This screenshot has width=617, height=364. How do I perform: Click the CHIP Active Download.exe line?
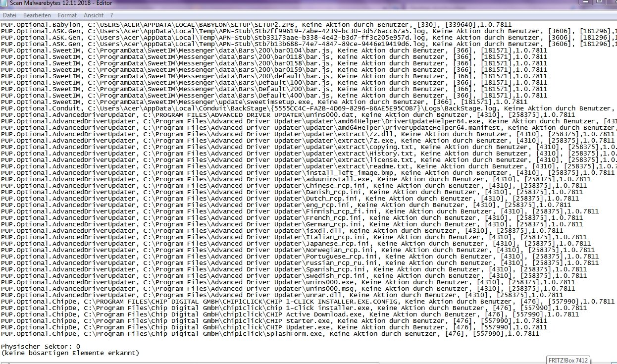[x=290, y=314]
